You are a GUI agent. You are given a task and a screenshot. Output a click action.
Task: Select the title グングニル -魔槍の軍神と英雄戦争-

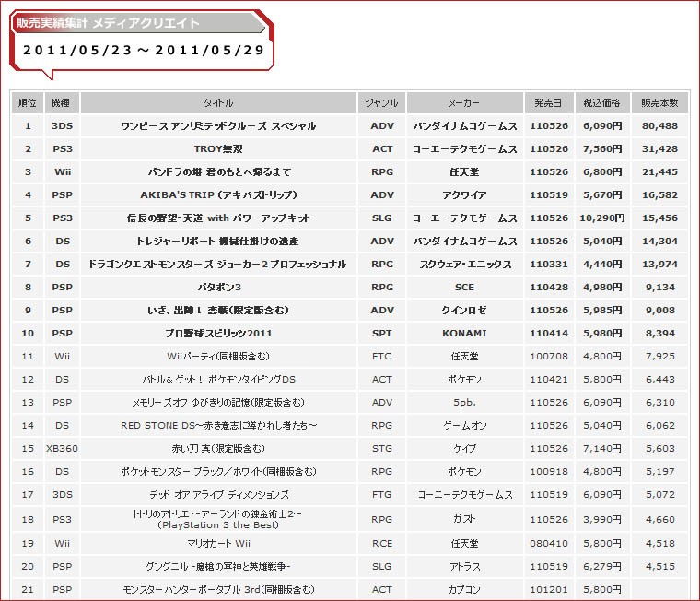tap(218, 566)
